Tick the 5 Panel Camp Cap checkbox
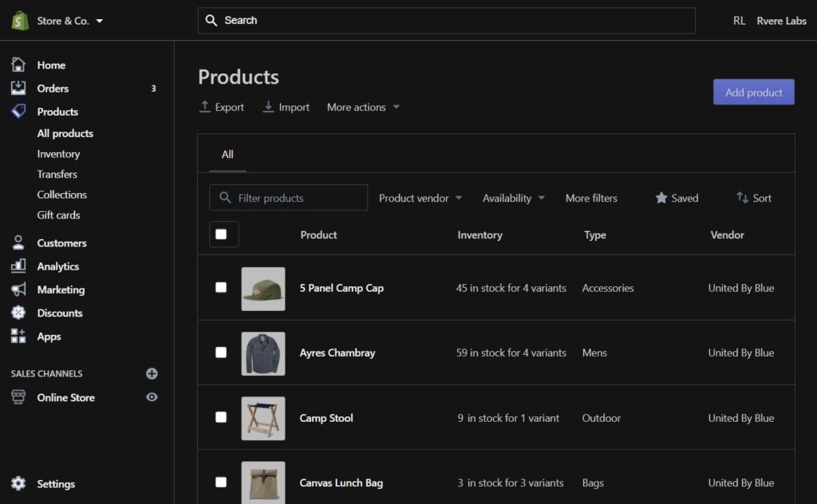 coord(221,288)
